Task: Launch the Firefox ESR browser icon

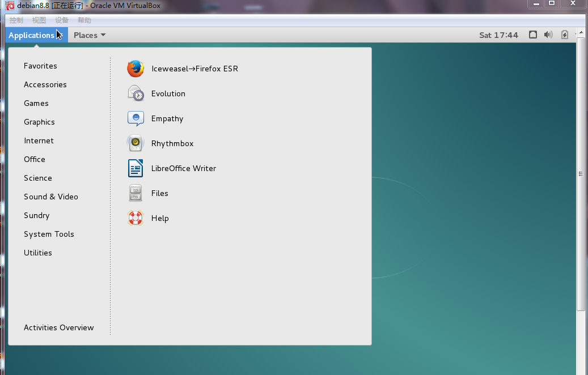Action: [x=136, y=69]
